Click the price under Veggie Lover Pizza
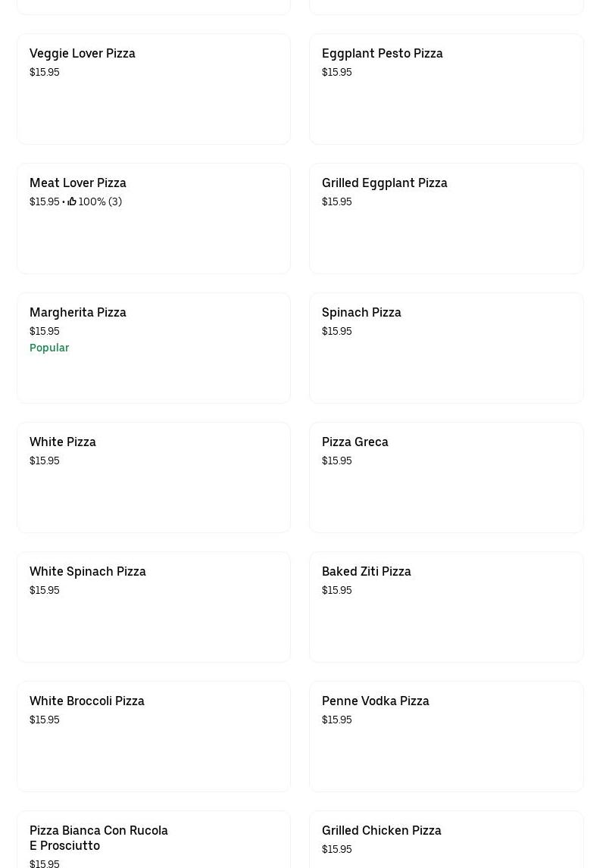This screenshot has height=868, width=609. 45,72
